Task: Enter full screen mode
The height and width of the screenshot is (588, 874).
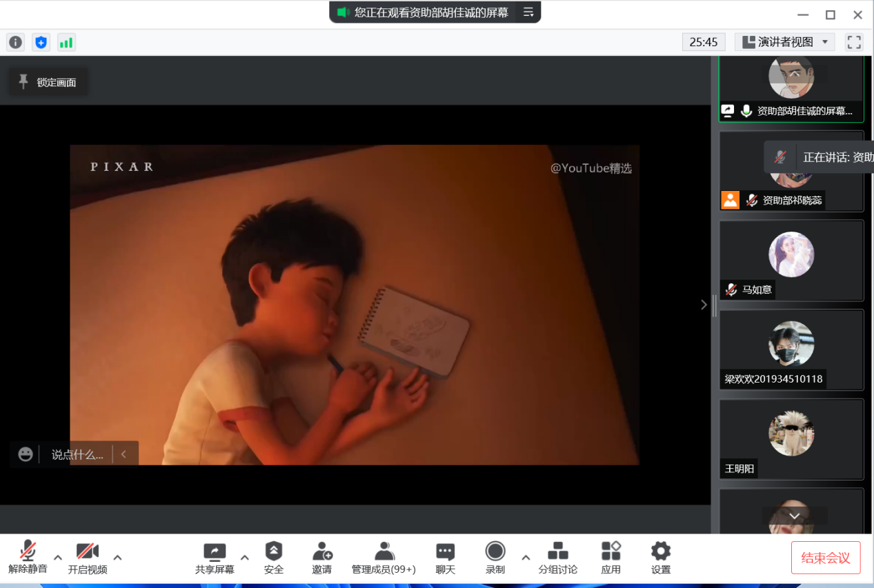Action: coord(854,42)
